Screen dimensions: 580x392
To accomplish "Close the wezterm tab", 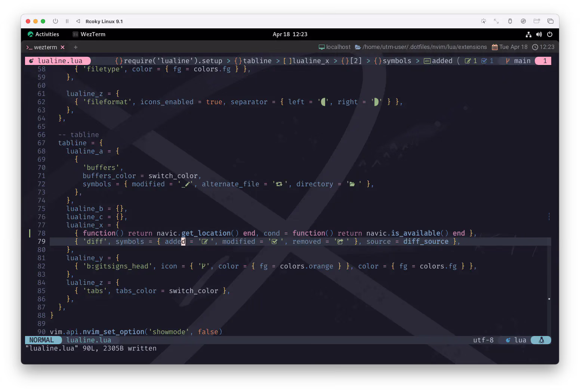I will (63, 47).
